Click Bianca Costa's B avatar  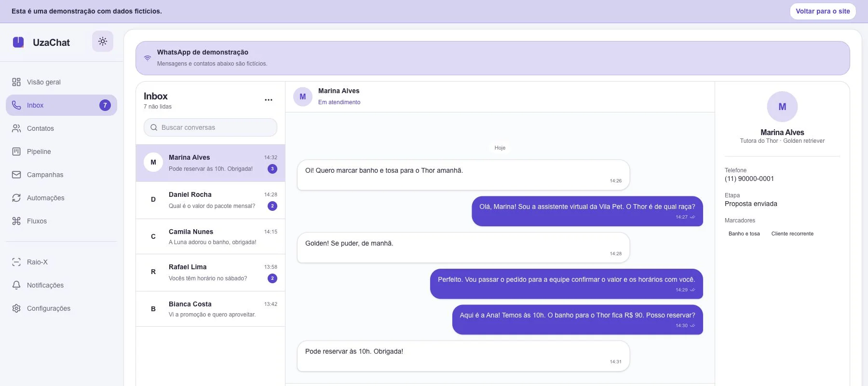153,309
